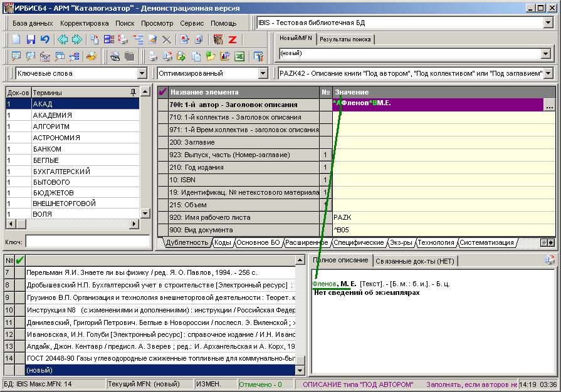The width and height of the screenshot is (561, 392).
Task: Click the save record floppy icon
Action: 31,39
